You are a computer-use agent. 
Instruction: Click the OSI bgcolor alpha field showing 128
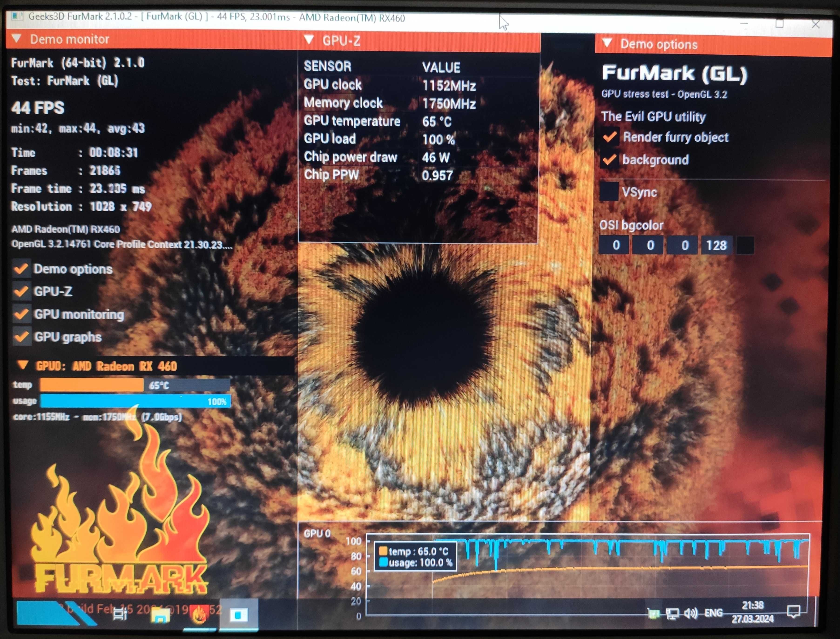pyautogui.click(x=716, y=245)
